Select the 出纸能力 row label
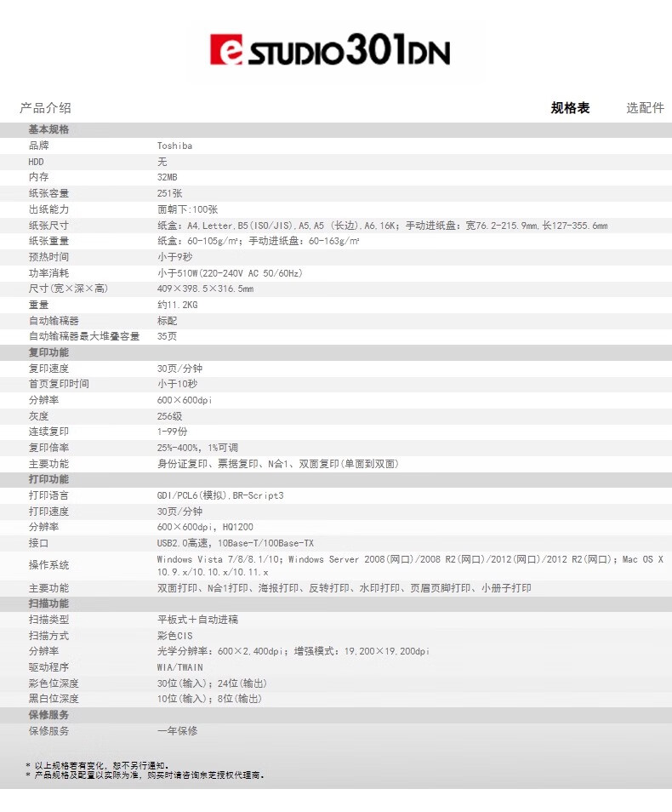The image size is (672, 812). (x=48, y=209)
